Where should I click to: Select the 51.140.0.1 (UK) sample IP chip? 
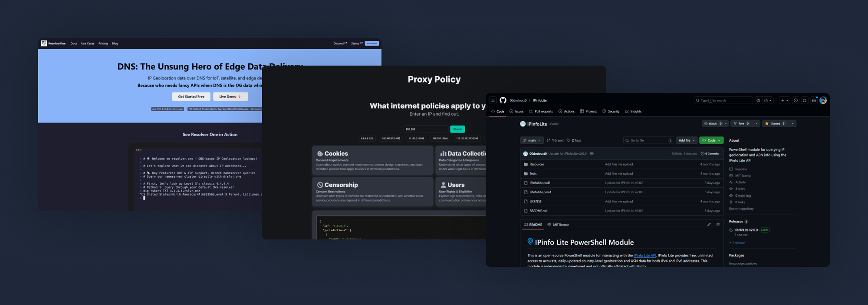click(x=416, y=139)
